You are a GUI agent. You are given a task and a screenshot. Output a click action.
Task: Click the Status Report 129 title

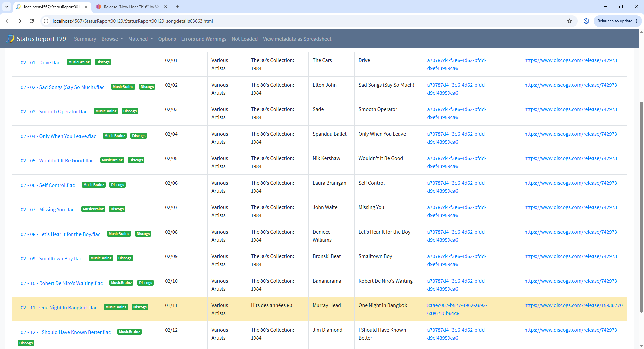coord(41,39)
